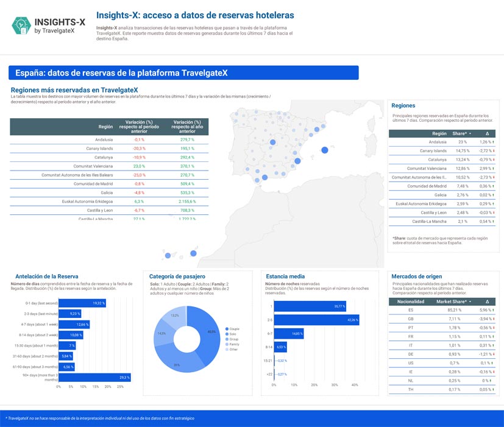Click the 2-5 nights bar showing 42,26 %

pos(317,320)
